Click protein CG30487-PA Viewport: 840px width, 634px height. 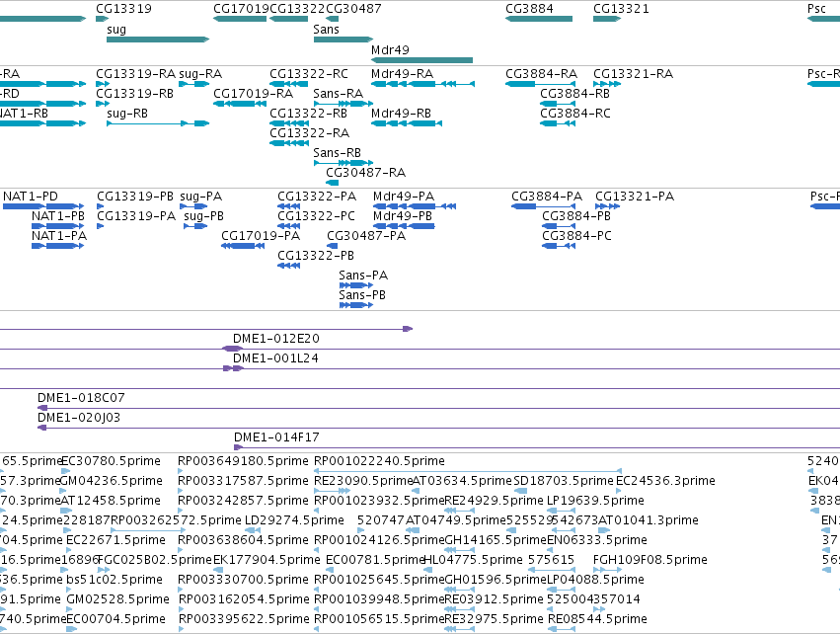click(x=332, y=246)
